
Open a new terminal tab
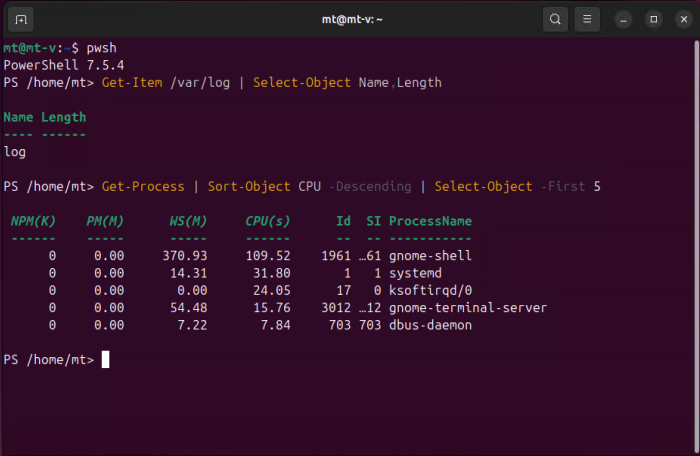21,20
